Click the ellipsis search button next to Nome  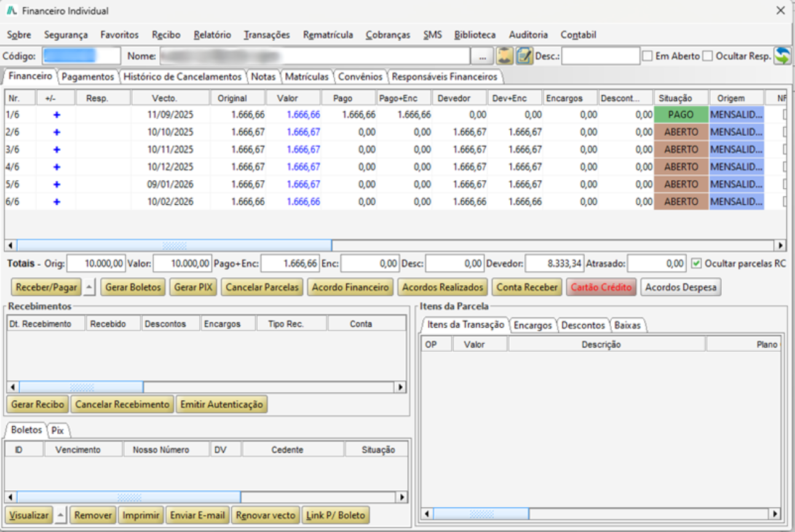coord(483,56)
